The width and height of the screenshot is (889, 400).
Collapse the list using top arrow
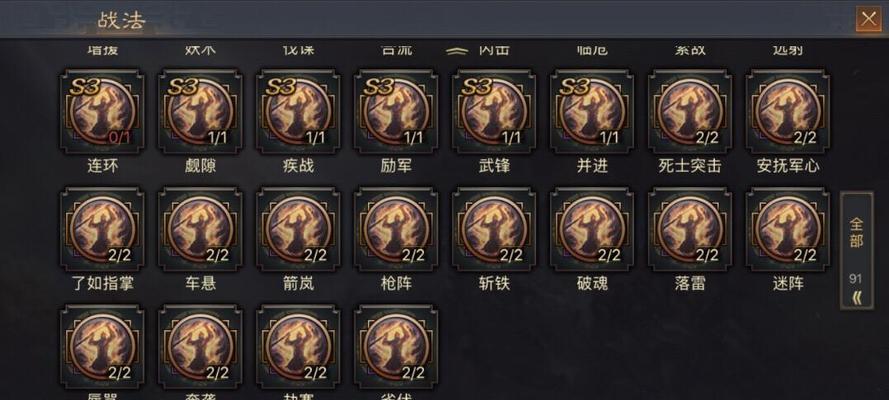click(457, 51)
